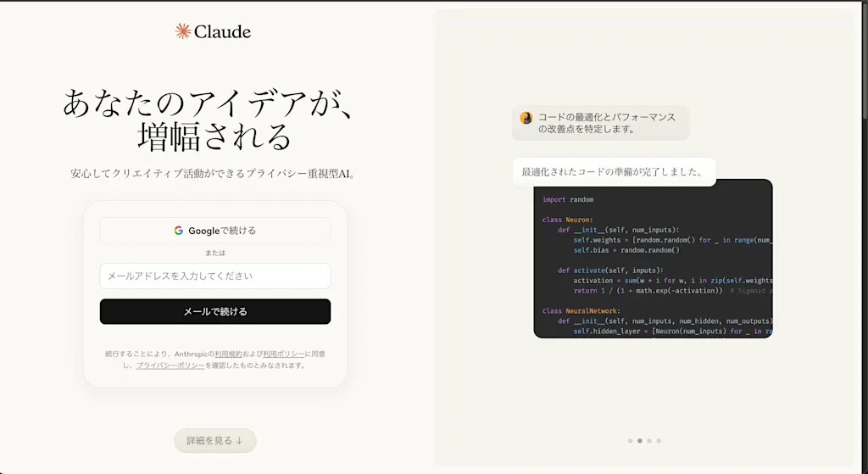This screenshot has height=474, width=868.
Task: Select the third carousel dot
Action: coord(649,441)
